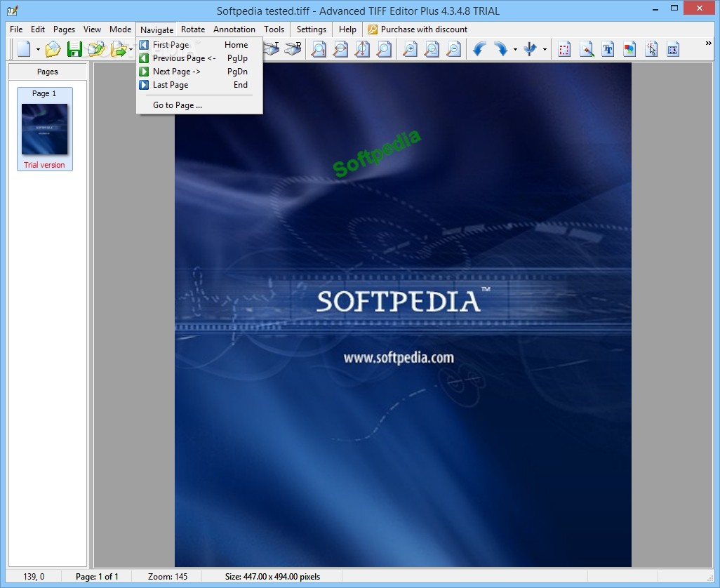Choose First Page in Navigate menu
The image size is (720, 588).
pyautogui.click(x=200, y=45)
